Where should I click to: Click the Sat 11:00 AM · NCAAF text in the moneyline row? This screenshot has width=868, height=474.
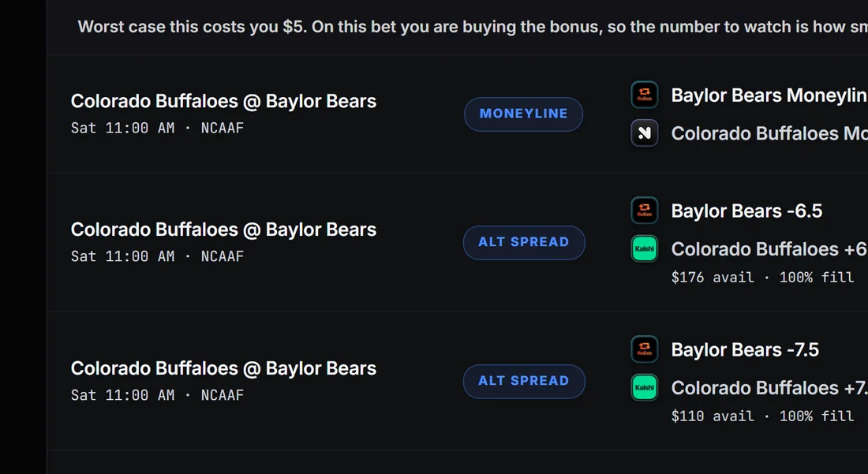(x=157, y=128)
